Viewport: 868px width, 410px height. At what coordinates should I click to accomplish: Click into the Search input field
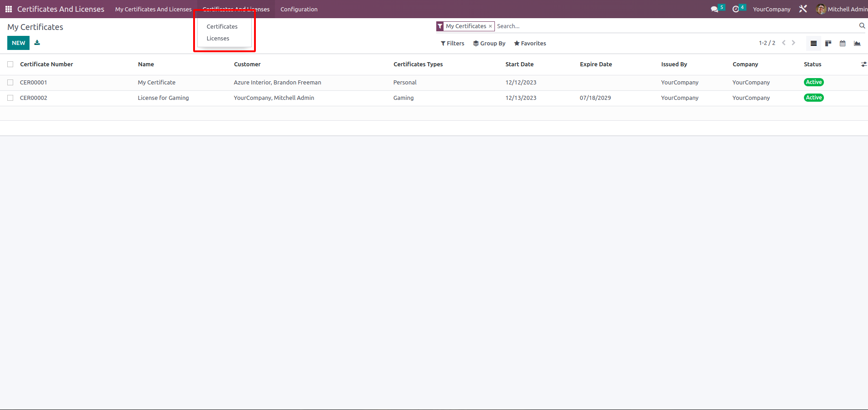tap(676, 26)
